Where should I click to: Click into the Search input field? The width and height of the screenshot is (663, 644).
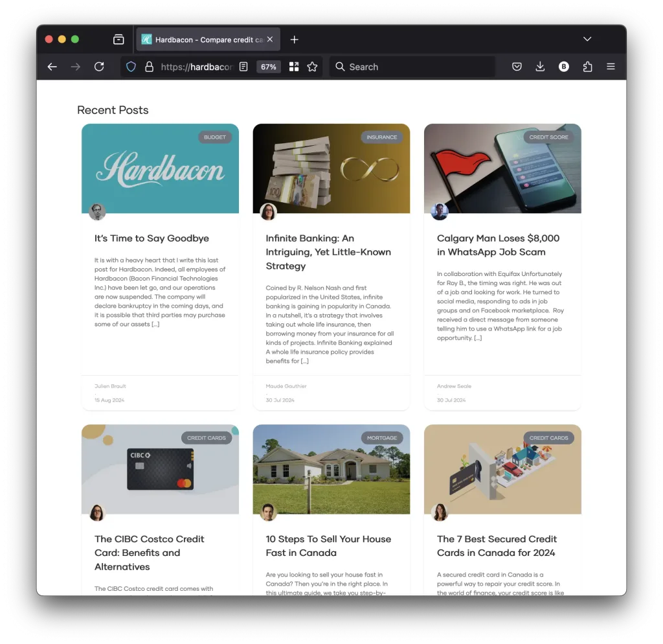click(x=414, y=67)
